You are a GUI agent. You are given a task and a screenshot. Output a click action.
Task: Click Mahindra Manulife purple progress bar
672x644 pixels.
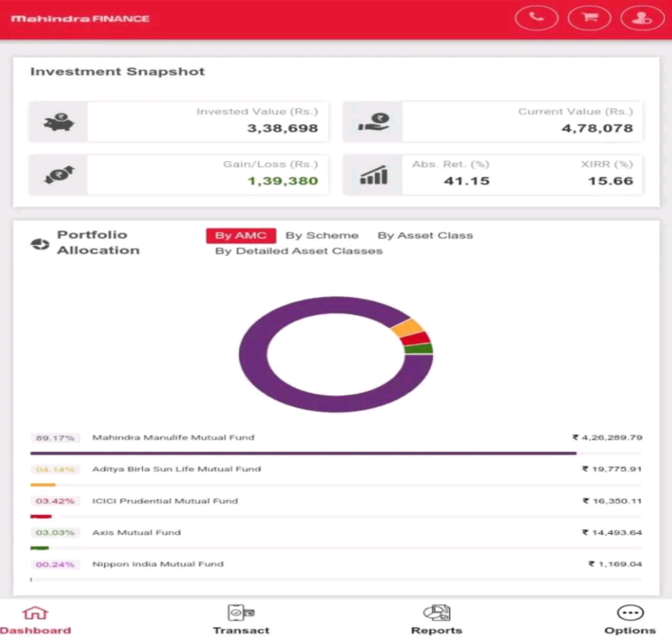pos(303,453)
